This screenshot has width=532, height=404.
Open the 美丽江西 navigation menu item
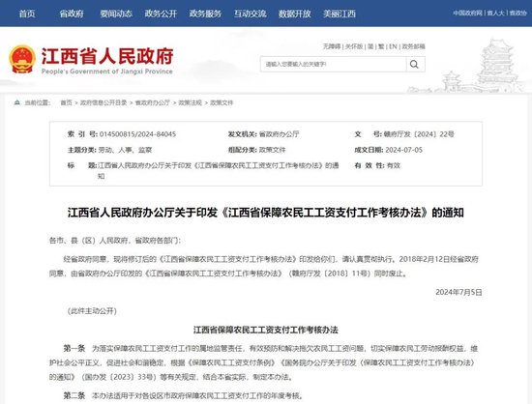pos(340,14)
